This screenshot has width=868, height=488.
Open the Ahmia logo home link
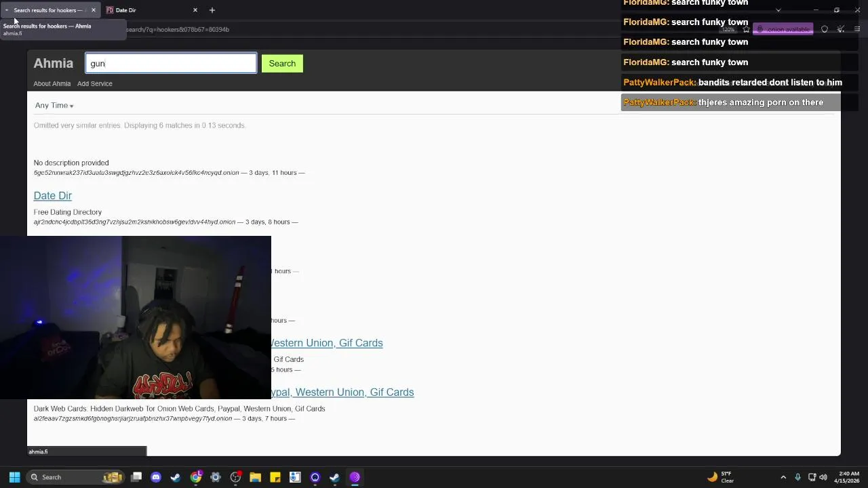(53, 64)
